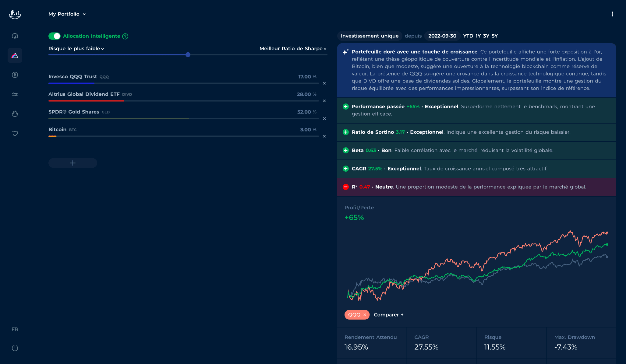
Task: Select the 3Y time range
Action: point(486,36)
